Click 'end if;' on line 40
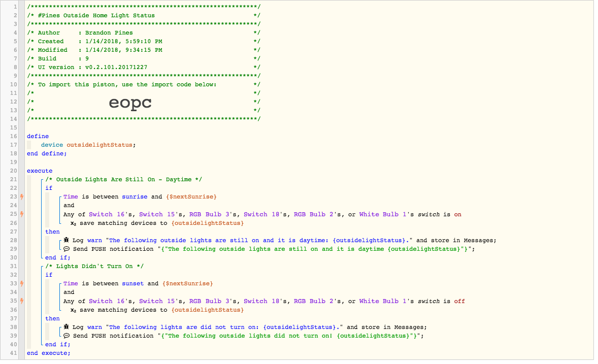The image size is (598, 364). 58,345
